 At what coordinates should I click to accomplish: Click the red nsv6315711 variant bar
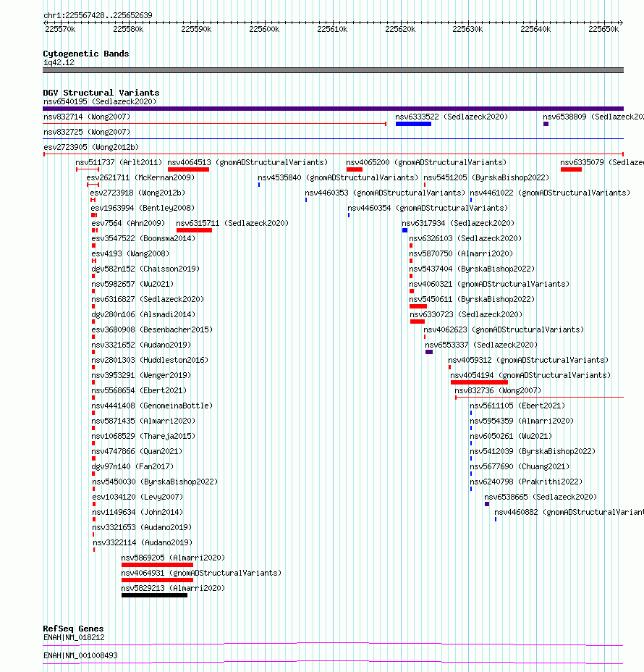[x=194, y=230]
